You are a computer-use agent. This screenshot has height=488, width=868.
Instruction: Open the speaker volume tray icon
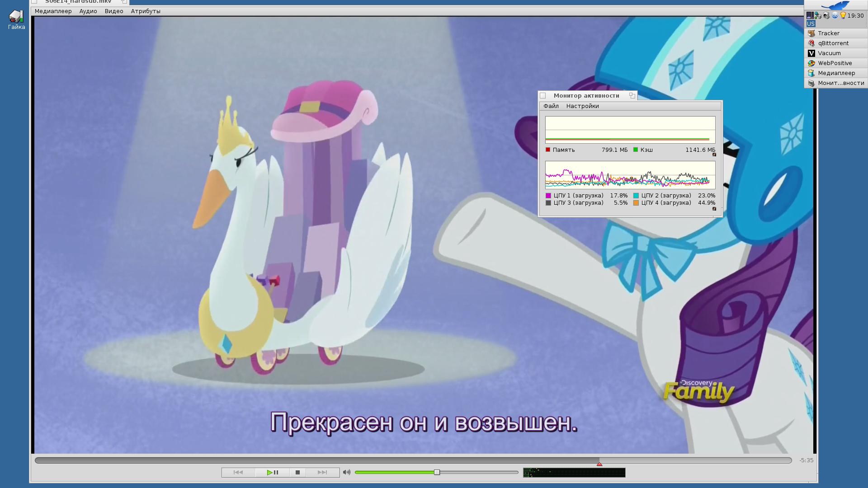pyautogui.click(x=826, y=15)
